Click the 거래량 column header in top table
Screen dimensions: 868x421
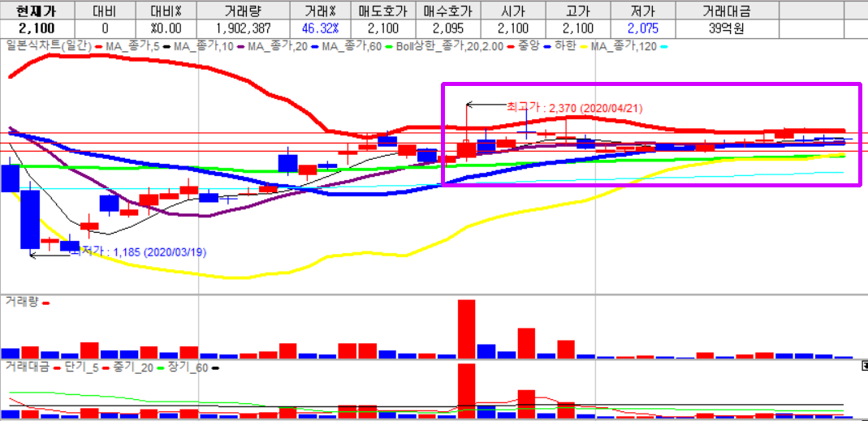point(244,10)
